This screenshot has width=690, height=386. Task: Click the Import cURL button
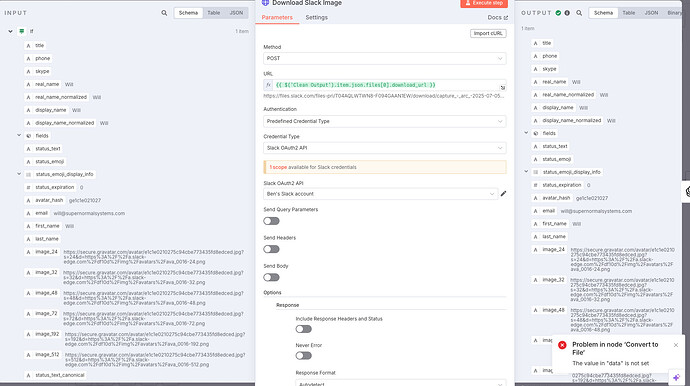point(488,33)
